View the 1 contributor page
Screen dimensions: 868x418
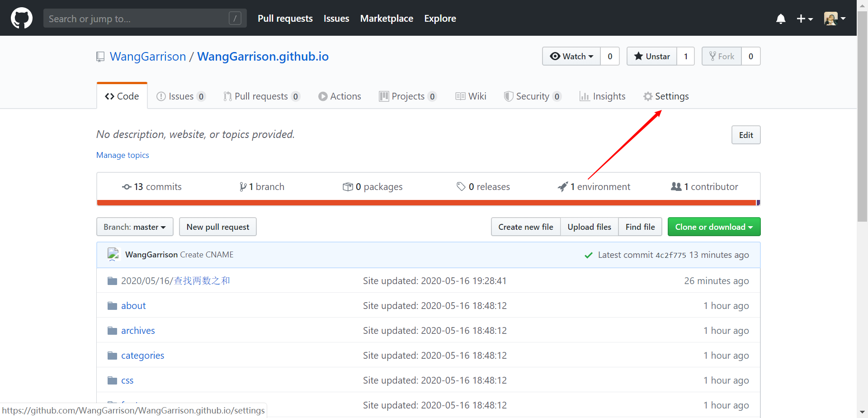coord(704,187)
